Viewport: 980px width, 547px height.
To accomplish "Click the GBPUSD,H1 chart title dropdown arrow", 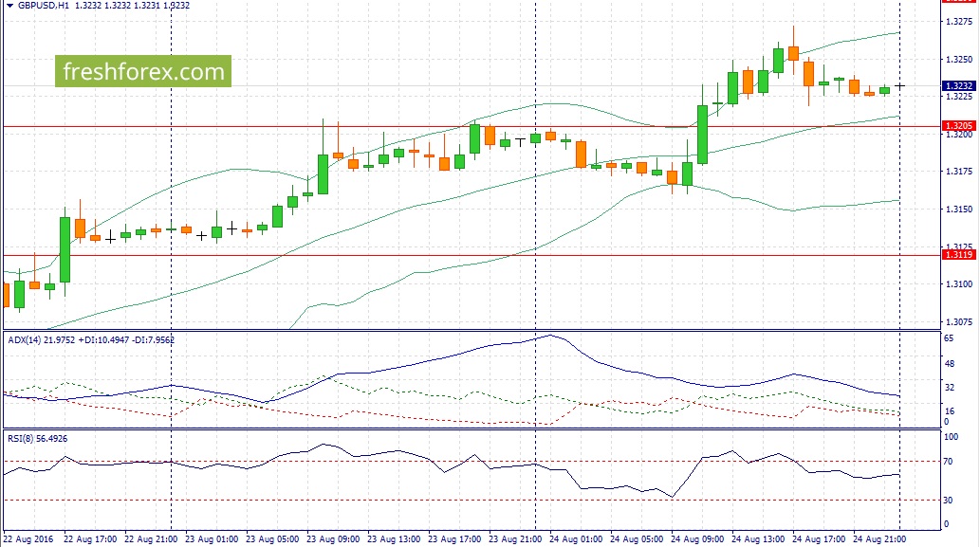I will tap(10, 6).
